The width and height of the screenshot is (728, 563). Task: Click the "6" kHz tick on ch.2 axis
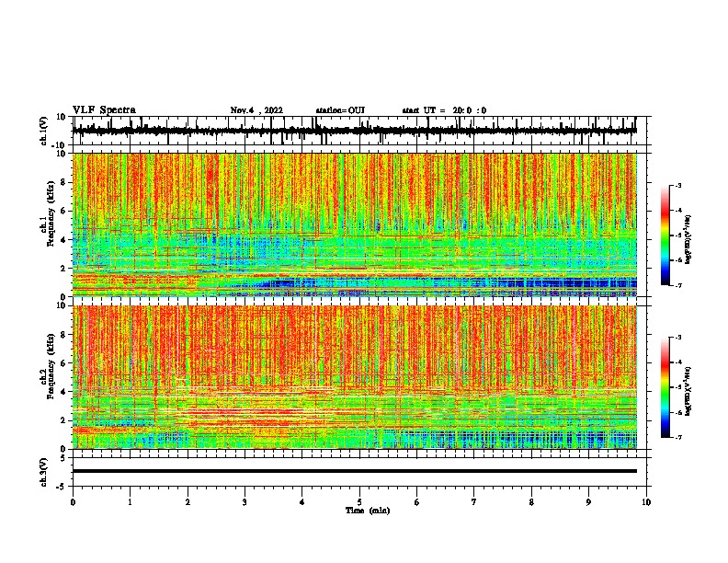64,362
